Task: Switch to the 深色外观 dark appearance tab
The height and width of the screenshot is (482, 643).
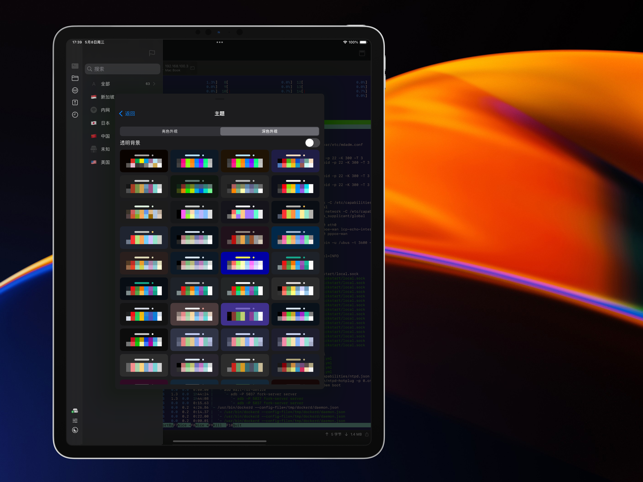Action: (269, 131)
